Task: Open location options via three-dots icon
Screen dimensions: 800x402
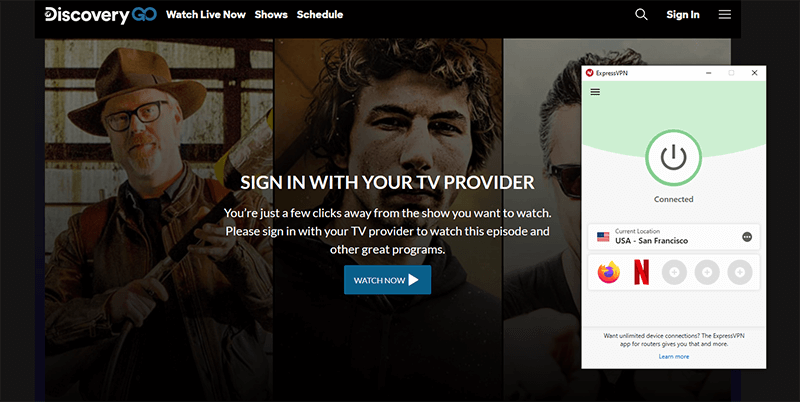Action: point(747,237)
